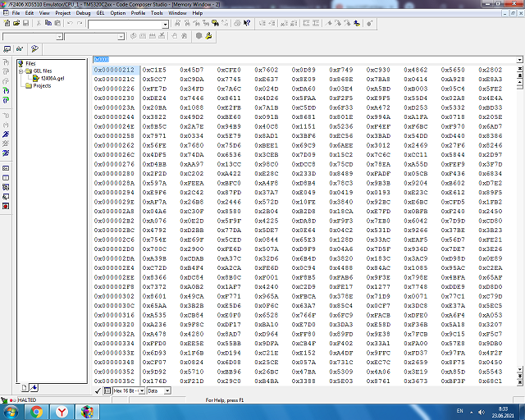Open the Tools menu
This screenshot has height=420, width=525.
click(157, 13)
